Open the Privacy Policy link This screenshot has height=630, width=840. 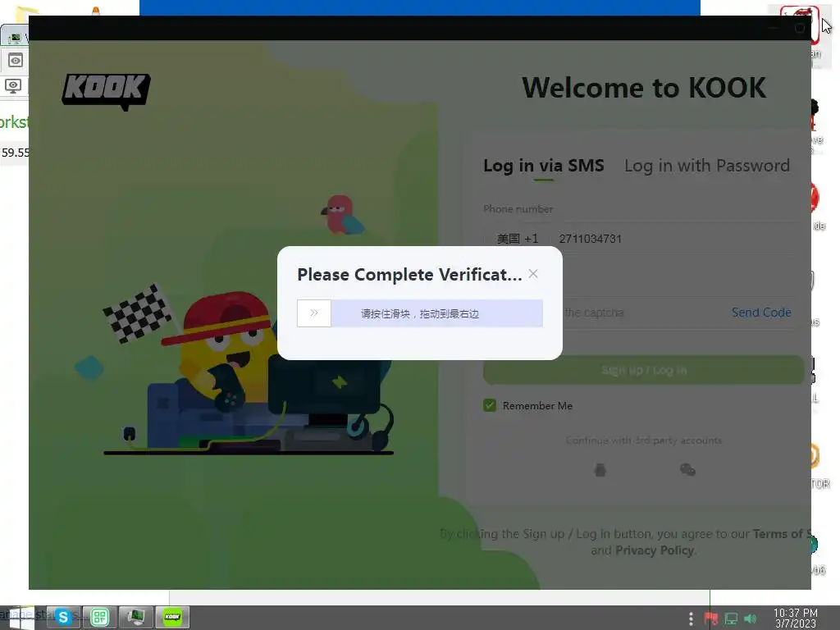[x=655, y=550]
